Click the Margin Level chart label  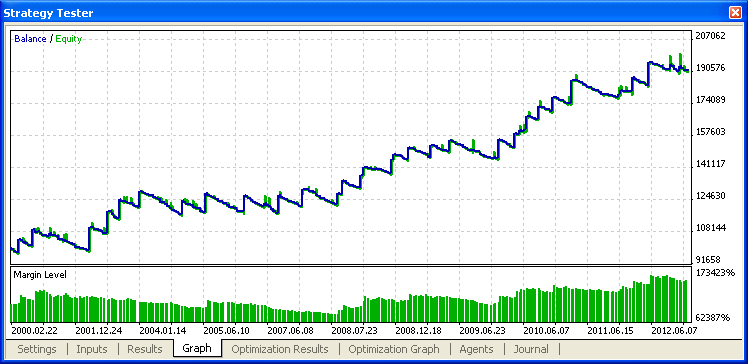[x=40, y=274]
